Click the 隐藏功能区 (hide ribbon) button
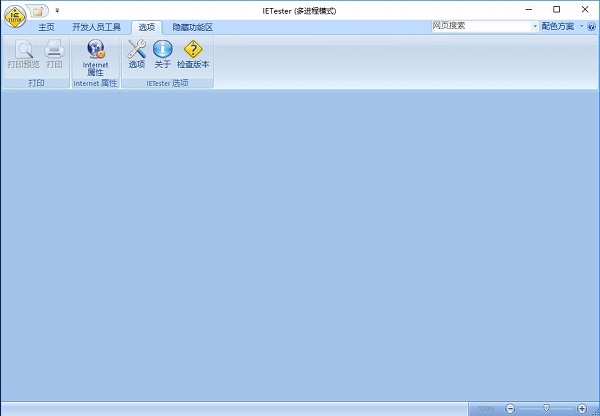This screenshot has height=416, width=600. (192, 27)
